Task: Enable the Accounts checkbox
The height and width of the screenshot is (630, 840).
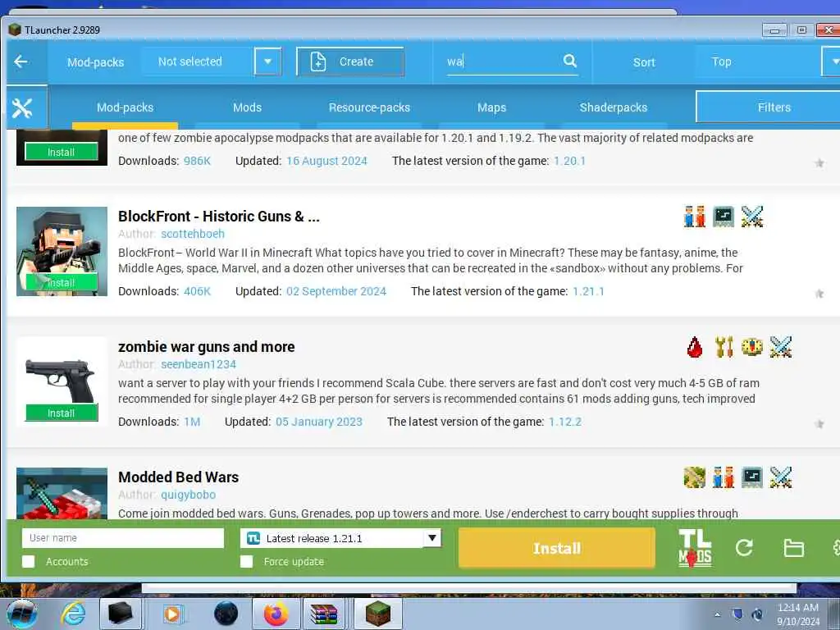Action: coord(29,561)
